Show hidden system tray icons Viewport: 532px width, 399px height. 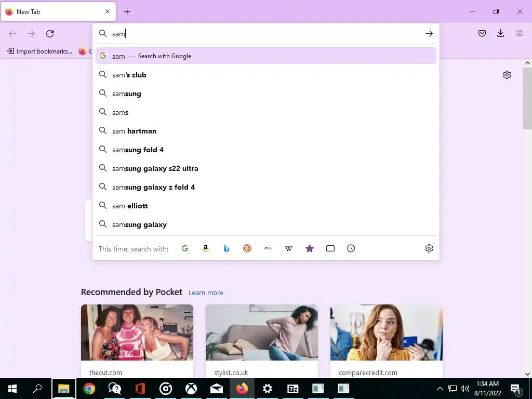pyautogui.click(x=440, y=389)
